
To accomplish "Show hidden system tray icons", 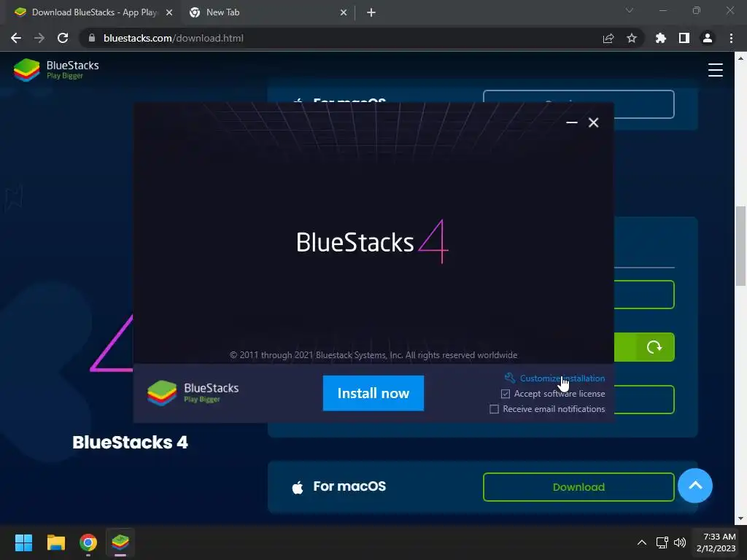I will pyautogui.click(x=642, y=542).
